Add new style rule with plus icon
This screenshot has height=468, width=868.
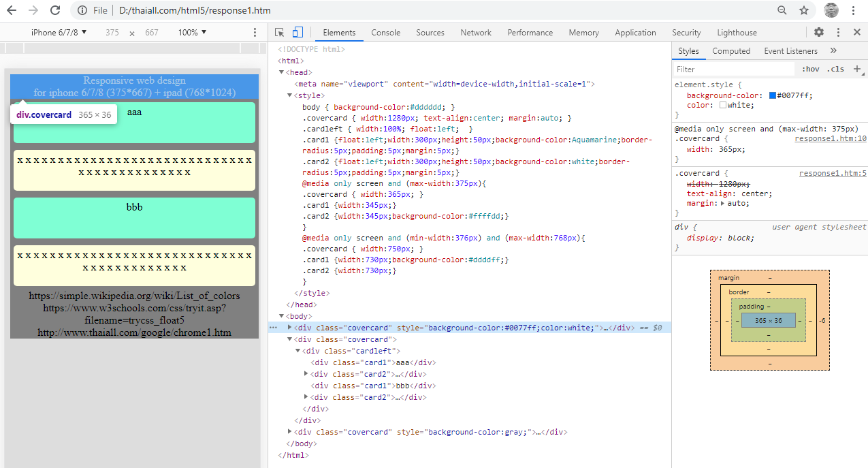[857, 69]
